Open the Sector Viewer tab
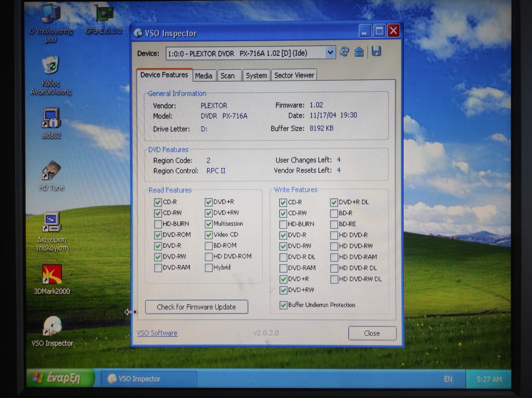This screenshot has height=398, width=532. click(x=294, y=75)
